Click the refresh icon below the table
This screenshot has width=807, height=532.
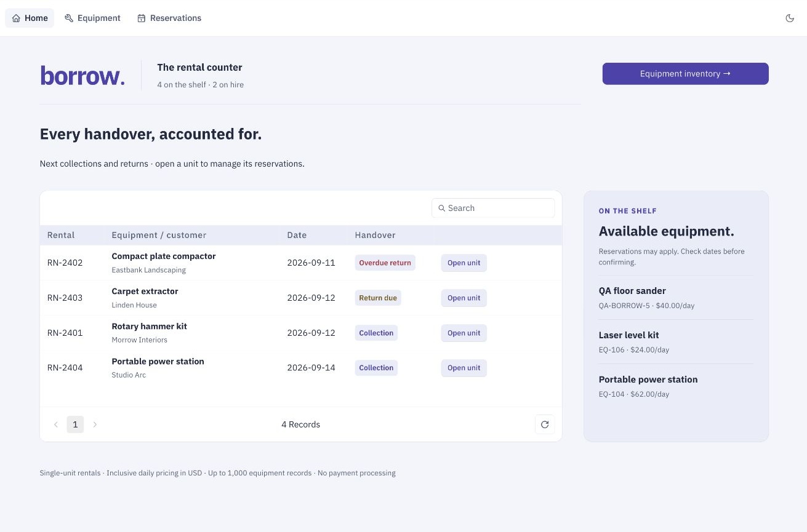point(545,424)
